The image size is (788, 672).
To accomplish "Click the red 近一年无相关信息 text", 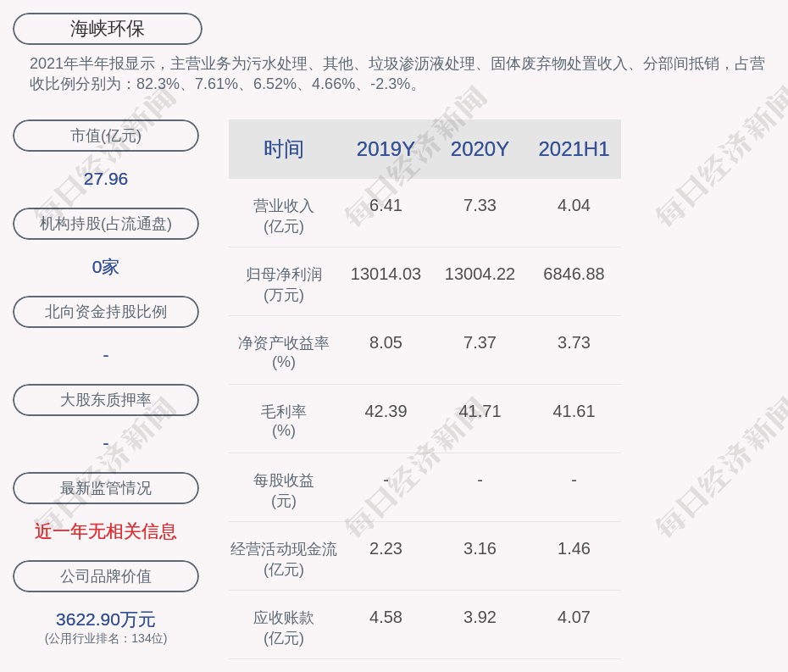I will coord(106,531).
